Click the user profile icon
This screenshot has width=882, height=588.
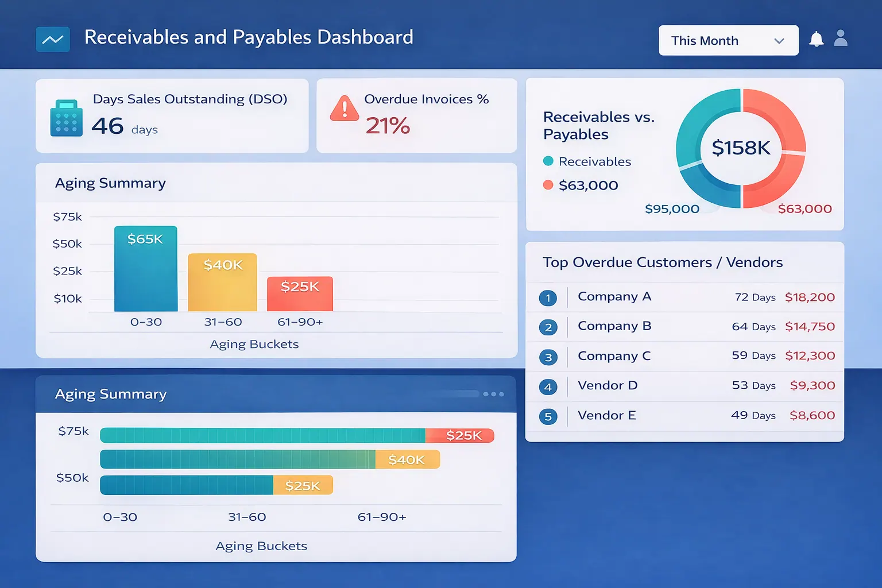[x=841, y=38]
